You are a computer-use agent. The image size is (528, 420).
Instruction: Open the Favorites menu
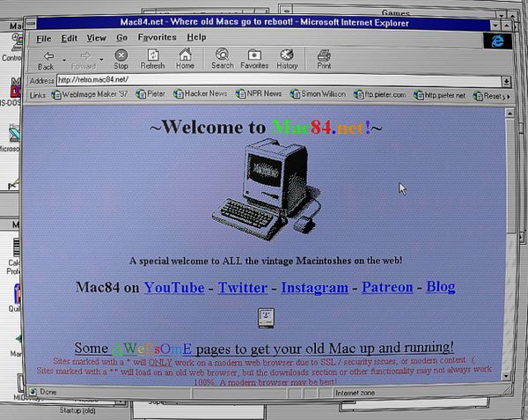pyautogui.click(x=157, y=37)
